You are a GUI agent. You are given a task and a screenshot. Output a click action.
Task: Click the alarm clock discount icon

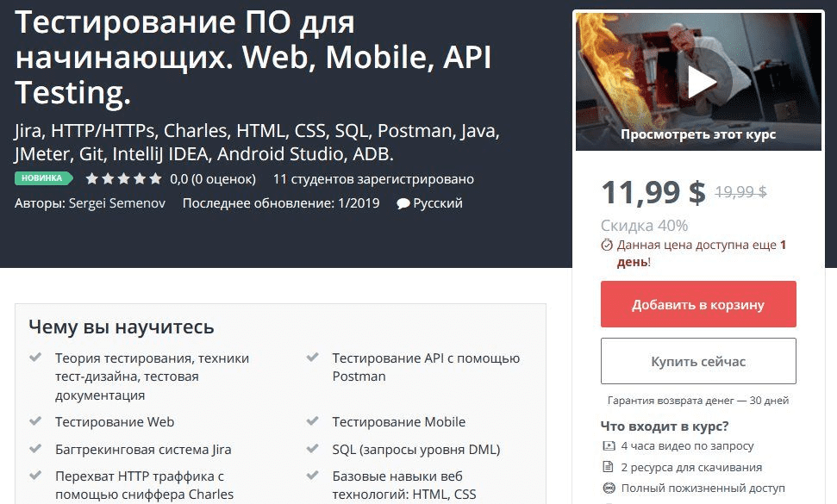click(x=607, y=245)
